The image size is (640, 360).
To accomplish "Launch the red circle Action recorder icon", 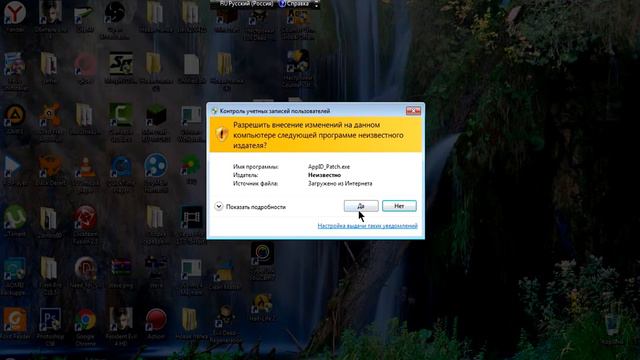I will [156, 320].
